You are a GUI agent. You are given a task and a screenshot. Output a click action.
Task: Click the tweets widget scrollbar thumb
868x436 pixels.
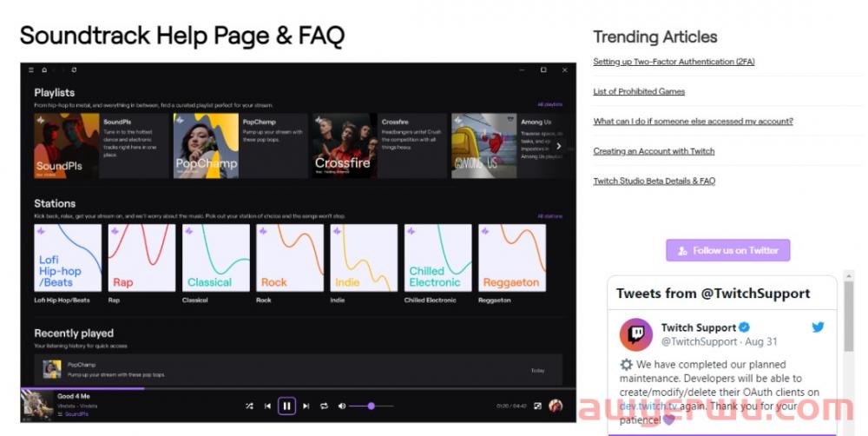(849, 316)
